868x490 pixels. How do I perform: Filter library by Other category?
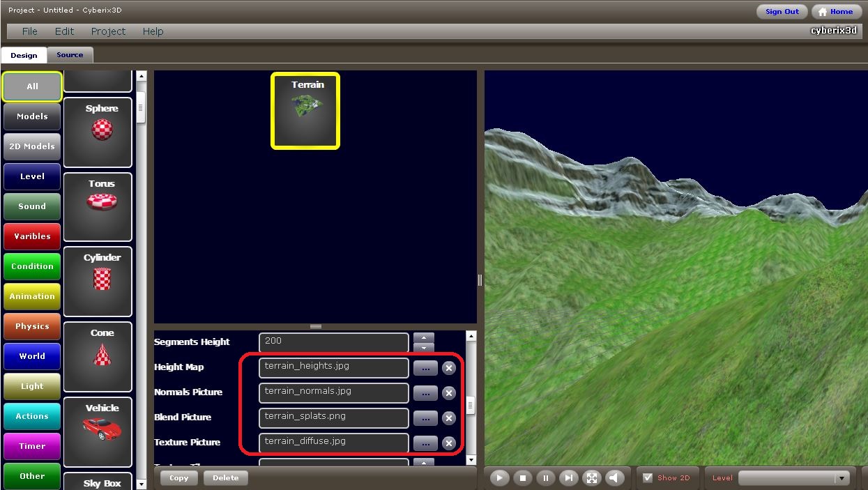pos(32,476)
